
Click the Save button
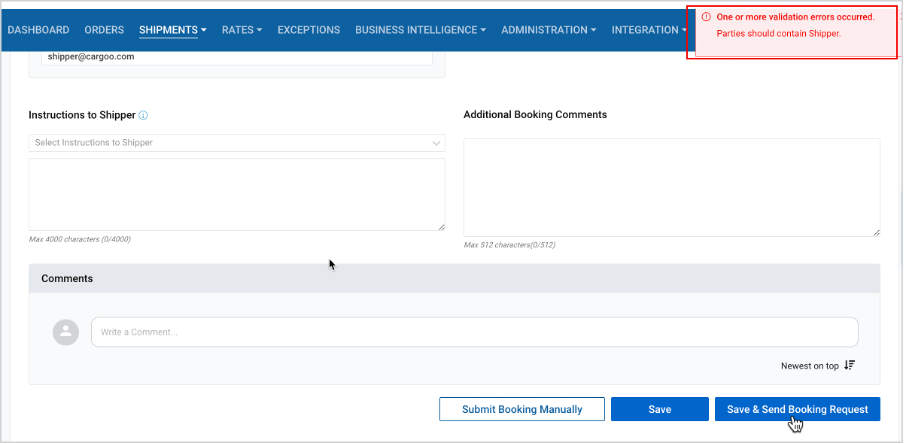point(660,409)
